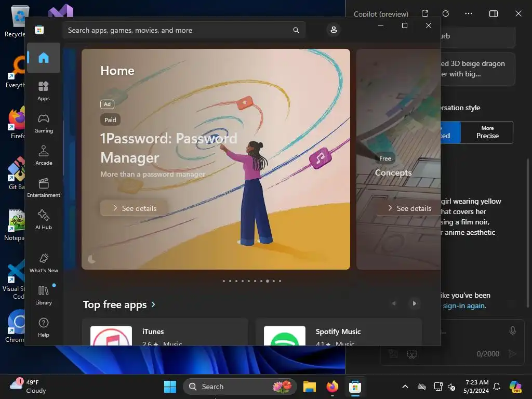Click the taskbar Search box
This screenshot has height=399, width=532.
240,387
